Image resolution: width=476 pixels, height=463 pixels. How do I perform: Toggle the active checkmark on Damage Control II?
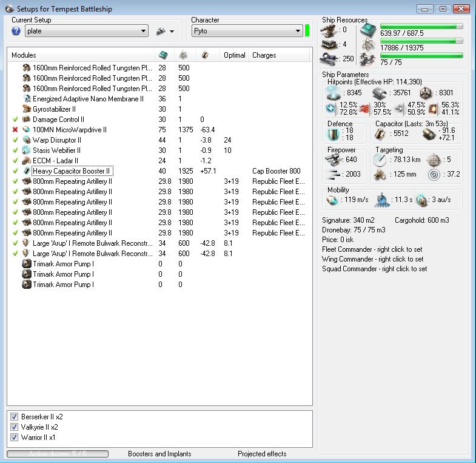click(x=15, y=120)
